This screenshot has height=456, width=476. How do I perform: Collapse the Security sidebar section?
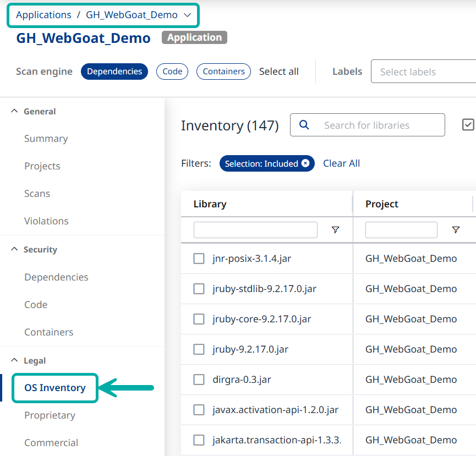coord(14,249)
